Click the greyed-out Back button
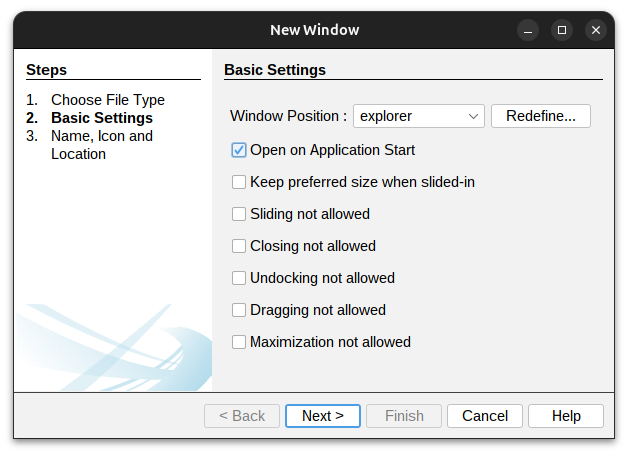 point(242,416)
